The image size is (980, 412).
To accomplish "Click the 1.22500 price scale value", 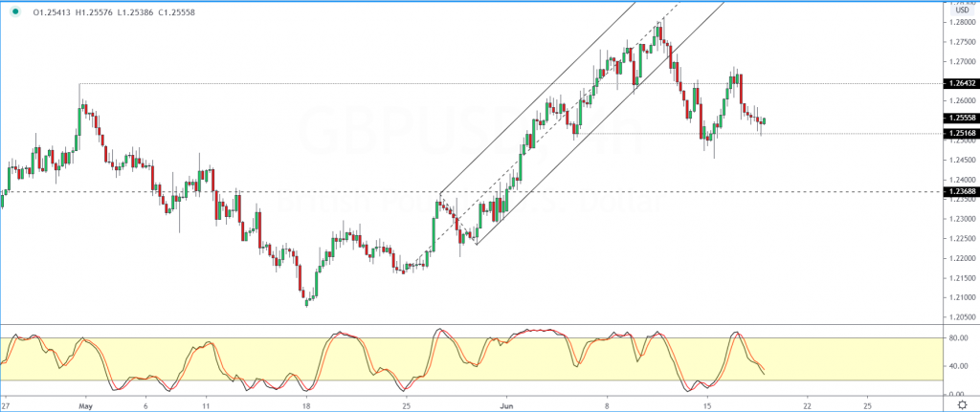I will pyautogui.click(x=962, y=238).
